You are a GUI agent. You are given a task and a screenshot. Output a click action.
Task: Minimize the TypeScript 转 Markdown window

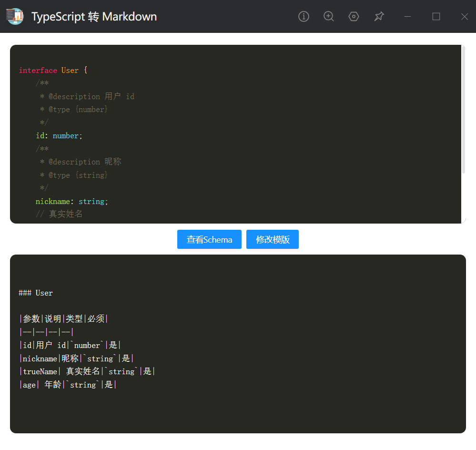point(408,16)
